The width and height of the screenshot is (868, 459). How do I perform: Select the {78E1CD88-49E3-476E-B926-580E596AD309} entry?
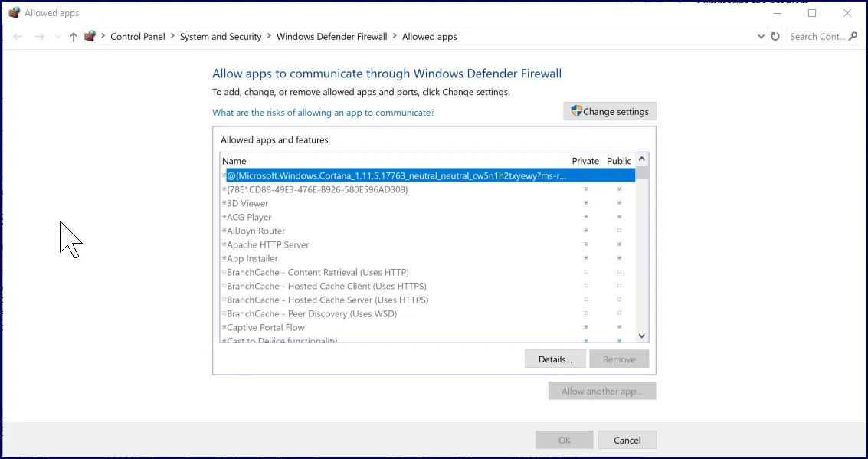coord(427,189)
